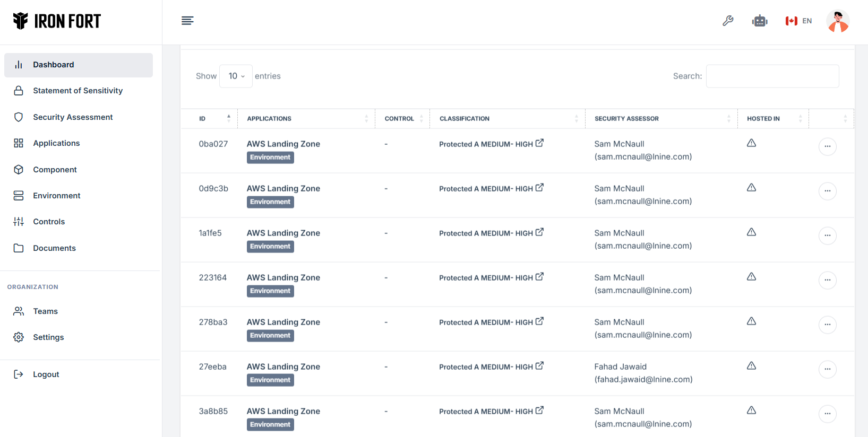Image resolution: width=868 pixels, height=437 pixels.
Task: Open row actions menu for 1a1fe5
Action: click(827, 235)
